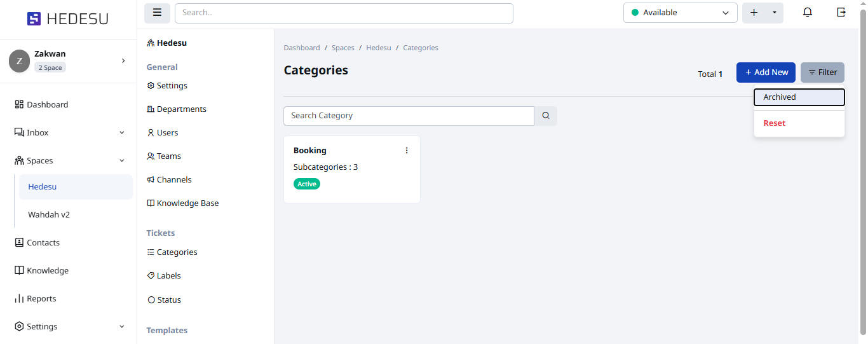
Task: Click the Filter button
Action: pyautogui.click(x=822, y=72)
